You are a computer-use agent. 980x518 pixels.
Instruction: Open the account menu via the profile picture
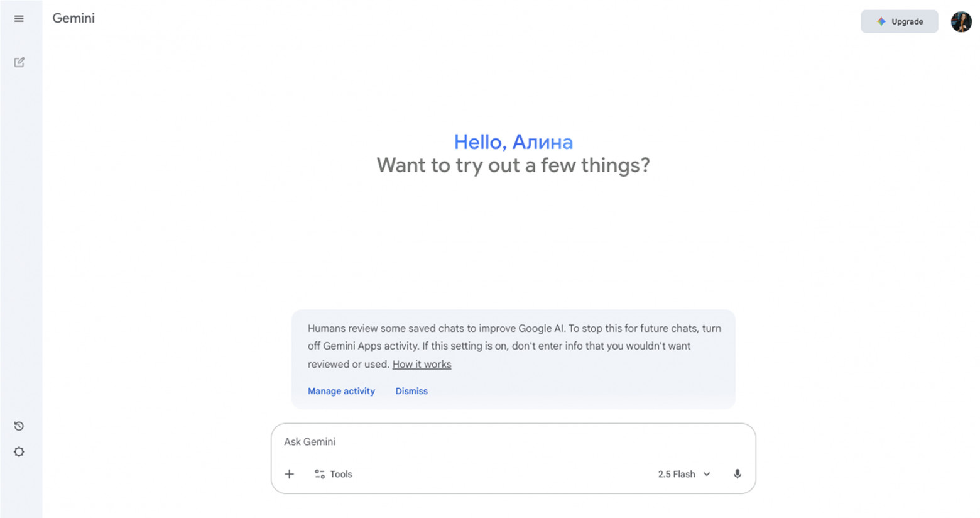click(961, 21)
